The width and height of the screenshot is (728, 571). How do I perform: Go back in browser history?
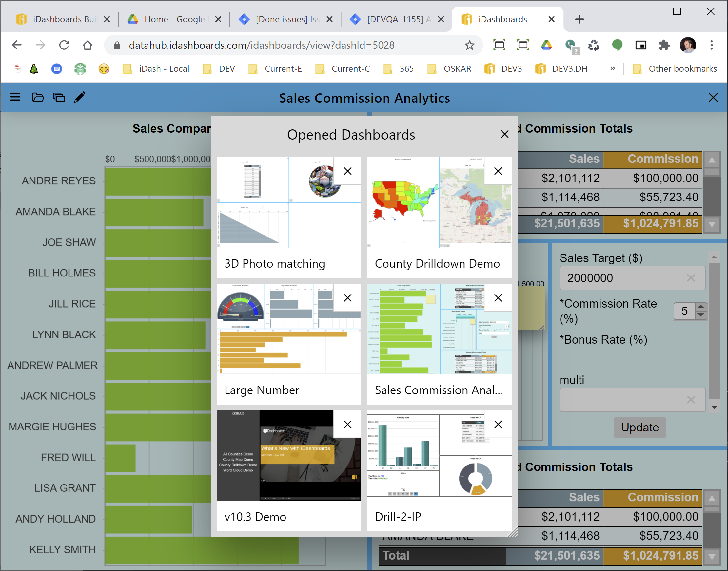tap(17, 45)
